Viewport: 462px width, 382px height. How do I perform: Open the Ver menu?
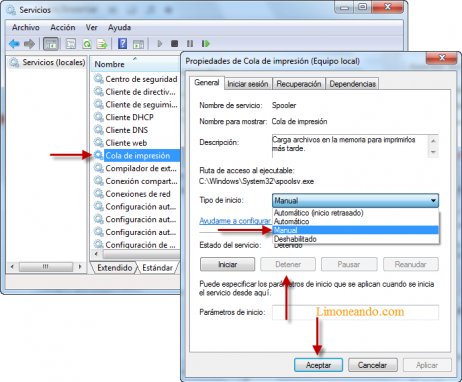click(x=91, y=27)
